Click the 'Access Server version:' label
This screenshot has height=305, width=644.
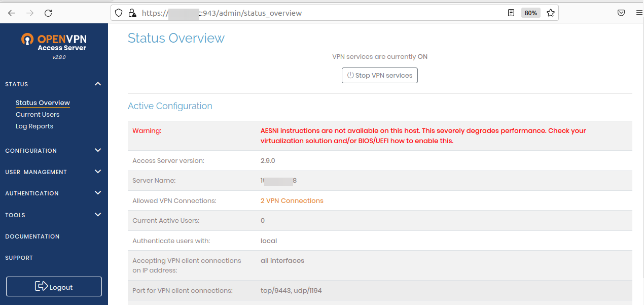pyautogui.click(x=168, y=160)
